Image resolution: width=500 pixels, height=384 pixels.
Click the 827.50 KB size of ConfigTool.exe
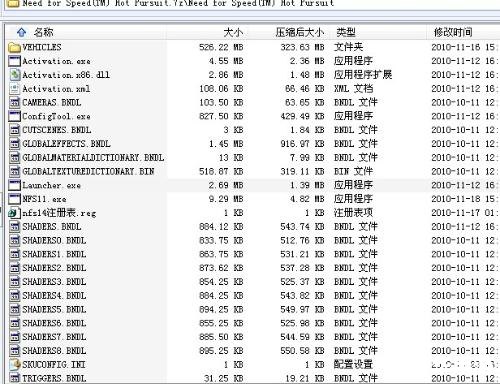[221, 116]
